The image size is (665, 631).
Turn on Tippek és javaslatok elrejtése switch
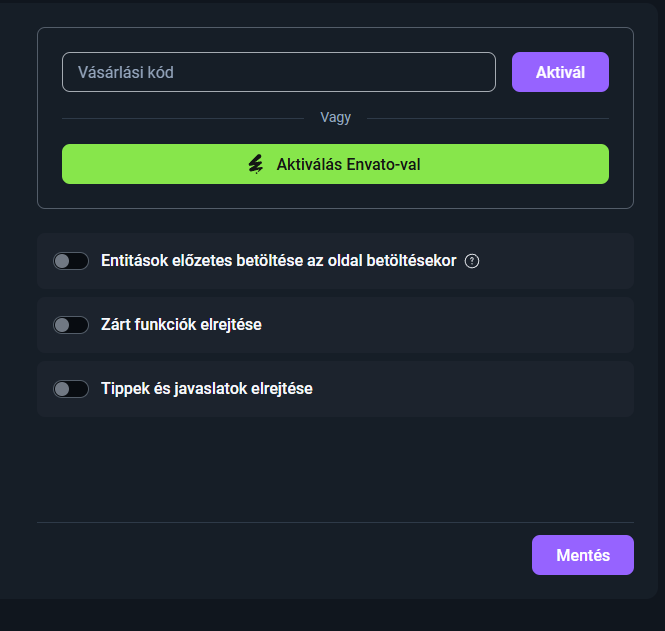click(71, 389)
